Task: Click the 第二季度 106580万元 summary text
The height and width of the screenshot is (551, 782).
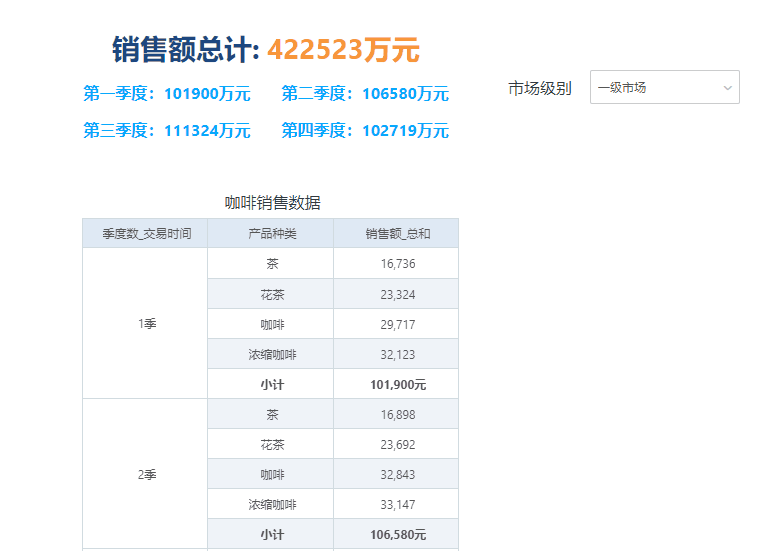Action: pyautogui.click(x=364, y=94)
